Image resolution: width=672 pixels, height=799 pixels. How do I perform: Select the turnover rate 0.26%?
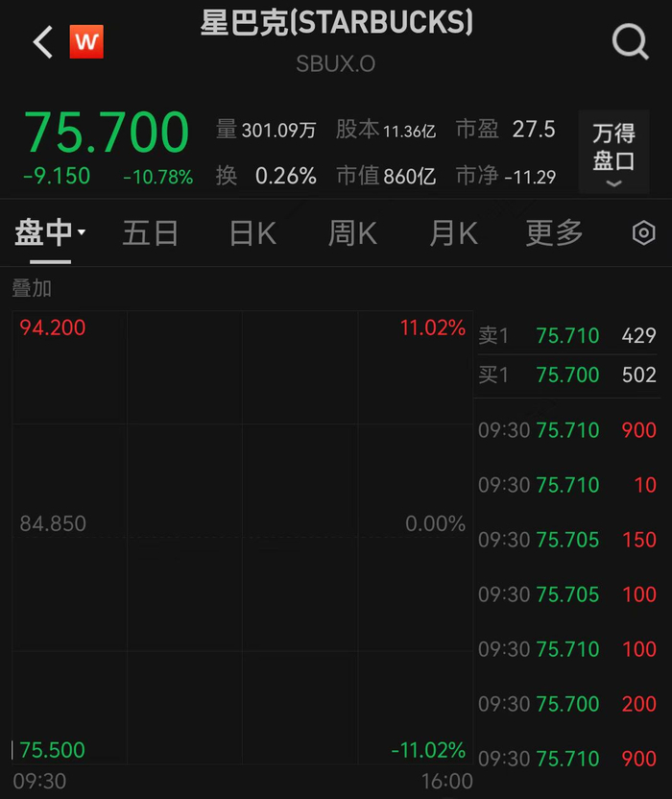click(x=286, y=177)
